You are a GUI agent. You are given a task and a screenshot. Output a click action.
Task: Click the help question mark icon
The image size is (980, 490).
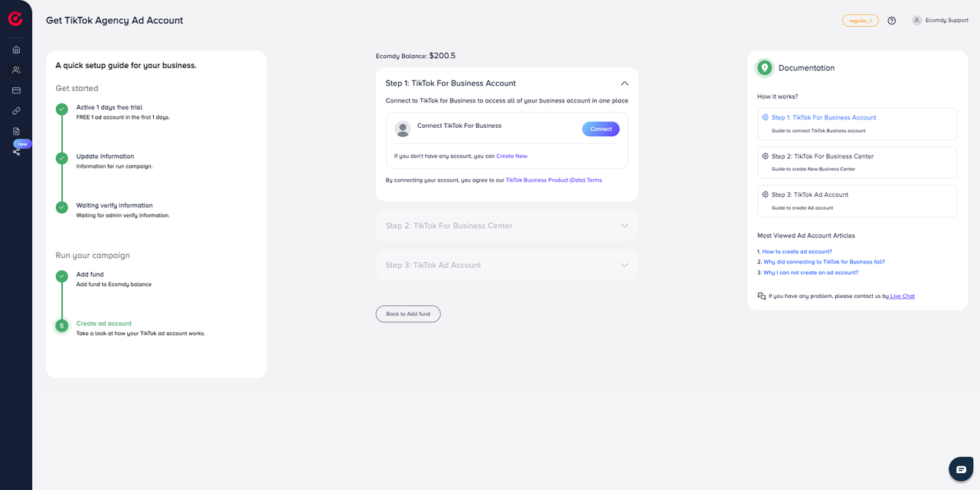pyautogui.click(x=892, y=21)
